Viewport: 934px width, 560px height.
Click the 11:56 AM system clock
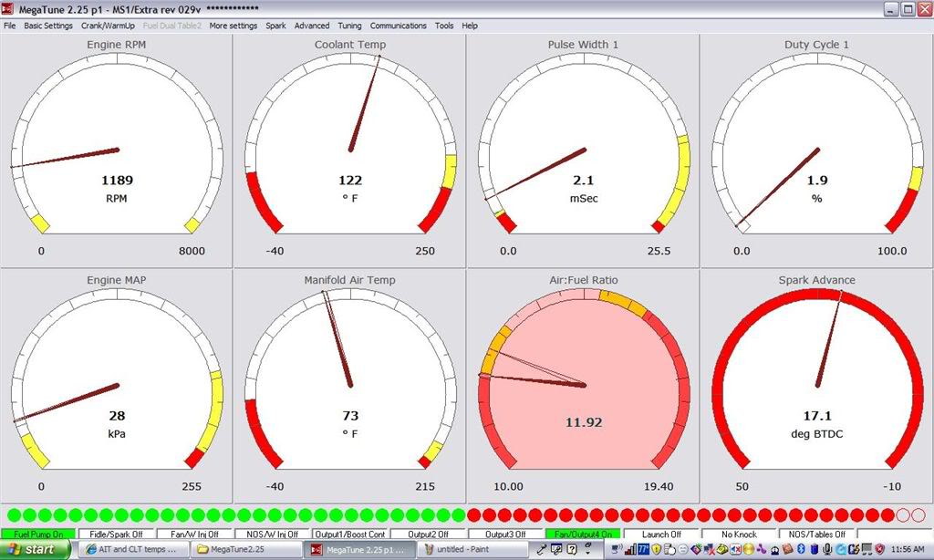[908, 549]
